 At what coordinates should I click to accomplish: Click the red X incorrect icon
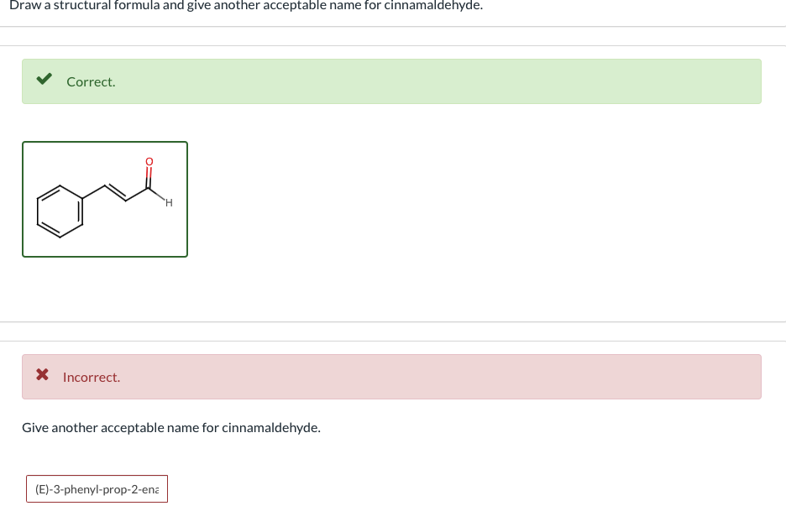(x=43, y=374)
